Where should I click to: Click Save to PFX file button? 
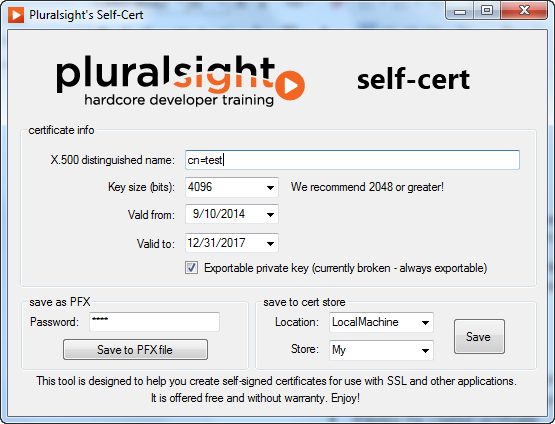(x=135, y=350)
